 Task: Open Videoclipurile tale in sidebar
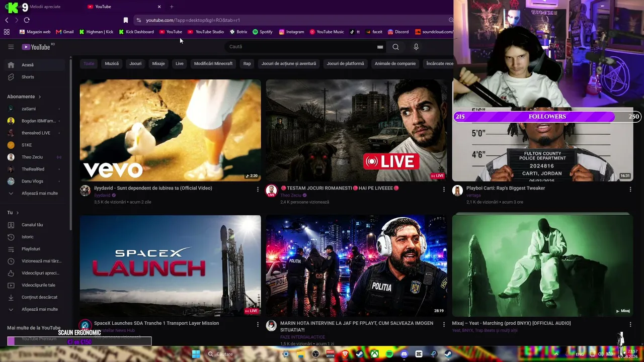[35, 285]
